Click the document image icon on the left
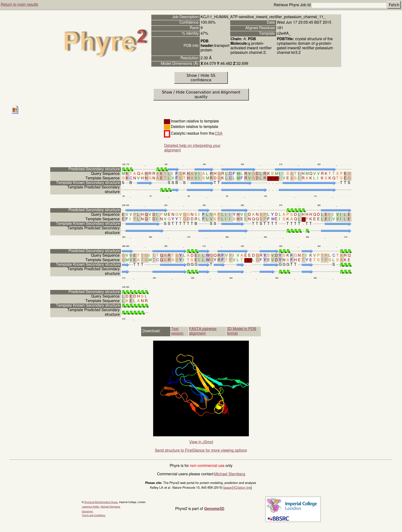This screenshot has height=532, width=402. pyautogui.click(x=15, y=110)
